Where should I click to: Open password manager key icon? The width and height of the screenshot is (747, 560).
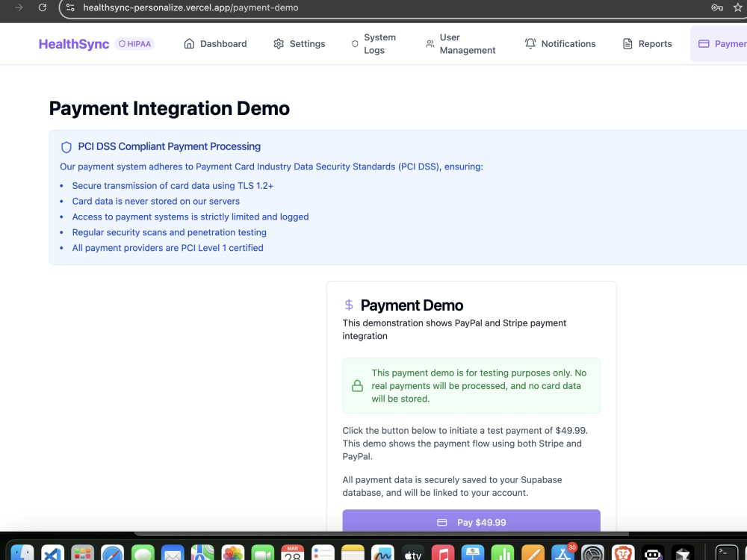[x=716, y=7]
